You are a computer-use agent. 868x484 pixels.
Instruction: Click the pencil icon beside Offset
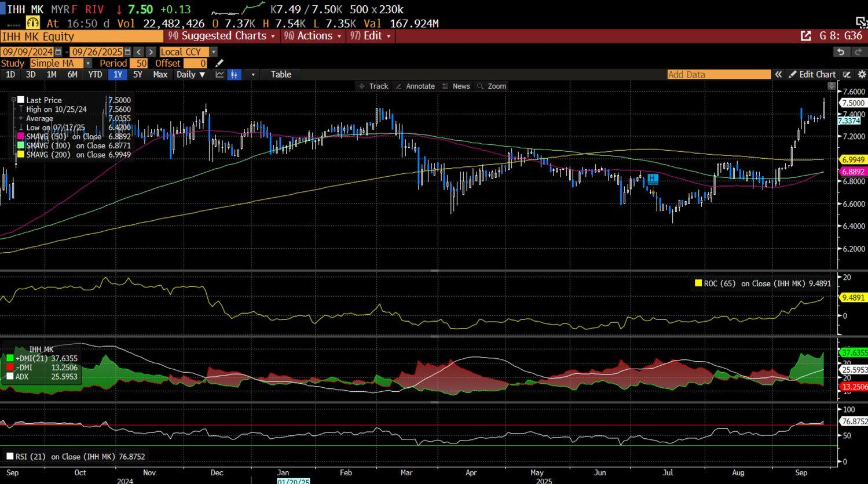219,63
